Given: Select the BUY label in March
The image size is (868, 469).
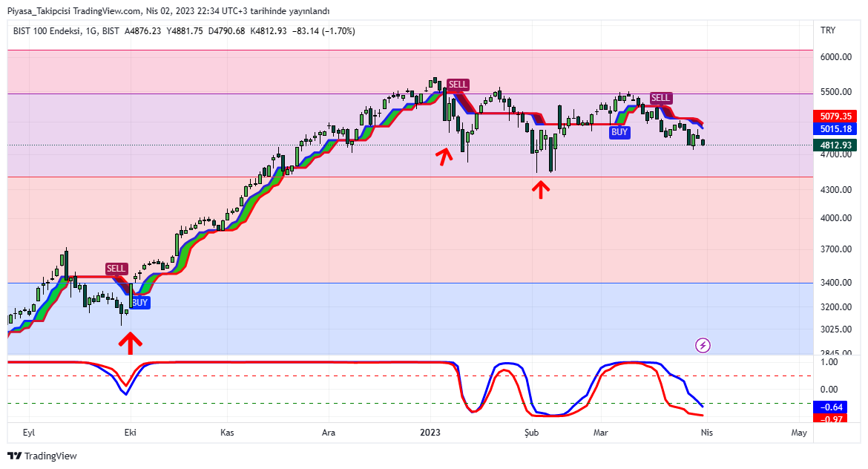Looking at the screenshot, I should [619, 132].
